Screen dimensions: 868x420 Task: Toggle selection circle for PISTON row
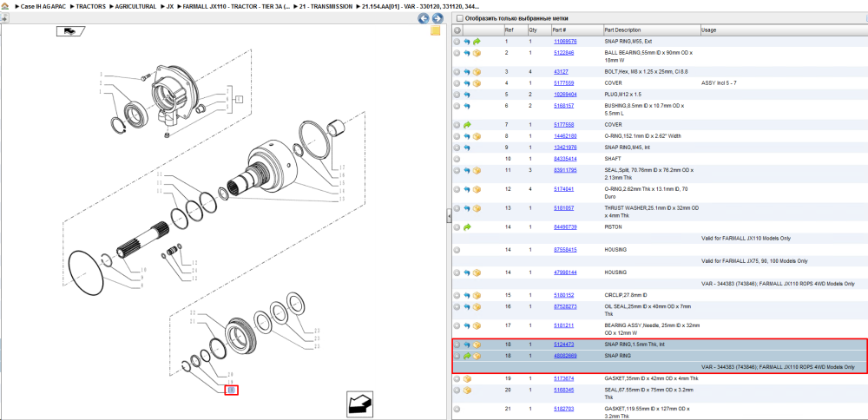click(457, 226)
